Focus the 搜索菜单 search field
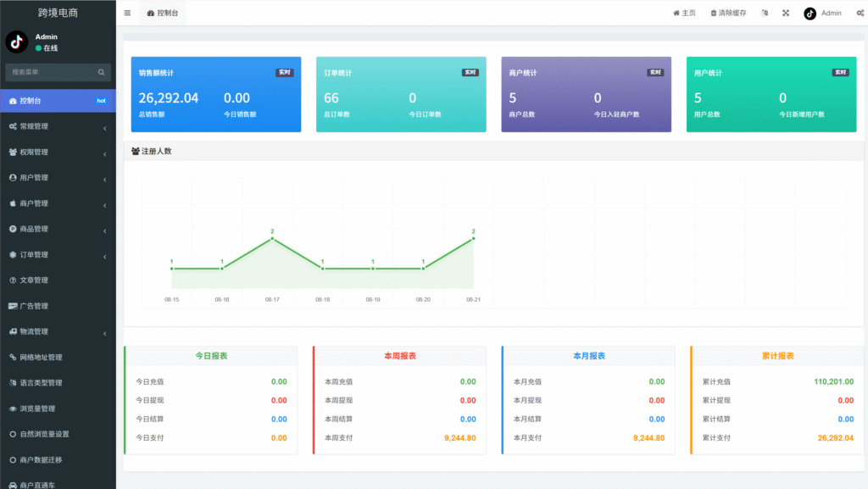Viewport: 868px width, 489px height. [49, 73]
